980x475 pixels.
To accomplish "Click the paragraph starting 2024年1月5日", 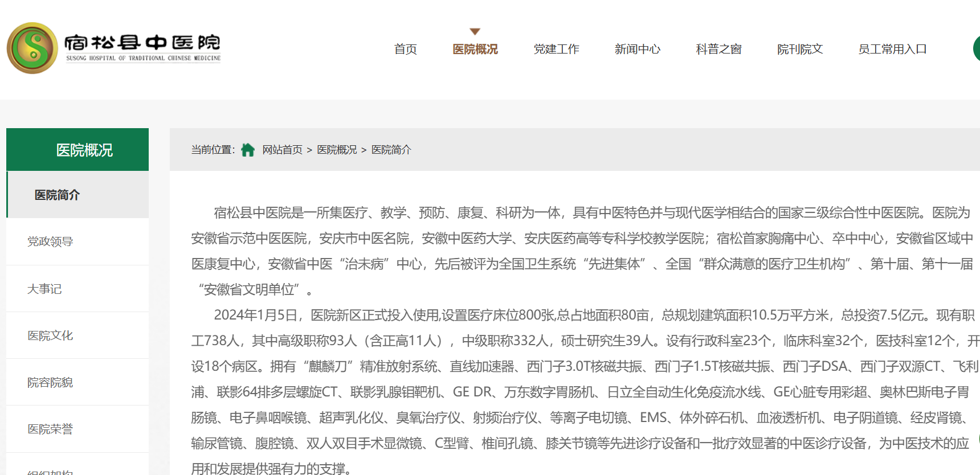I will coord(585,392).
